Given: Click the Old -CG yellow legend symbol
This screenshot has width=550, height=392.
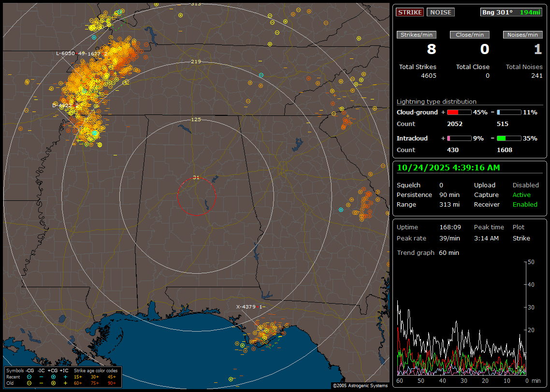Looking at the screenshot, I should [x=29, y=383].
